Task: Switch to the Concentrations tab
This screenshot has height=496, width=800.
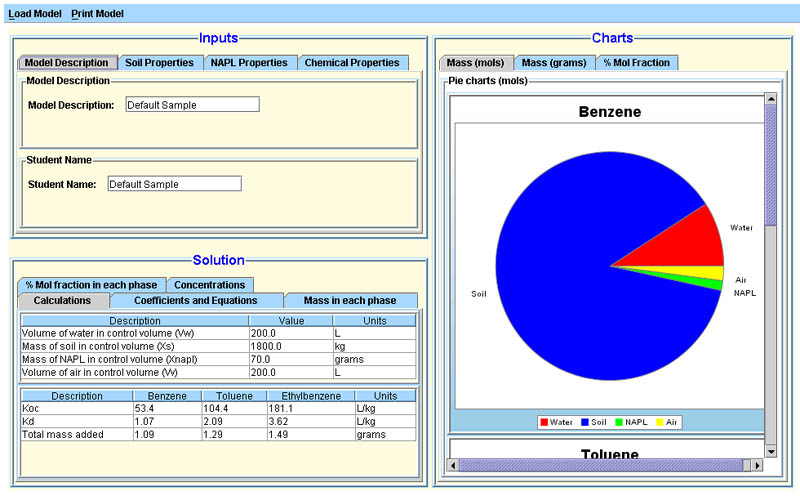Action: tap(209, 285)
